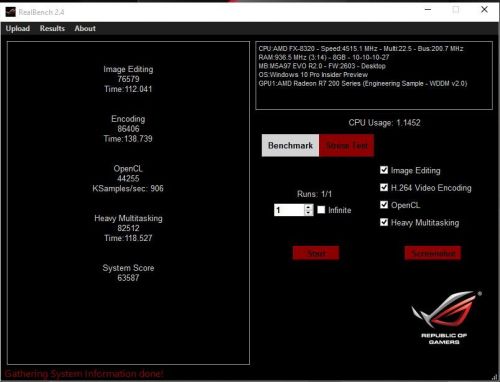Open the About menu
Viewport: 500px width, 382px height.
coord(85,28)
